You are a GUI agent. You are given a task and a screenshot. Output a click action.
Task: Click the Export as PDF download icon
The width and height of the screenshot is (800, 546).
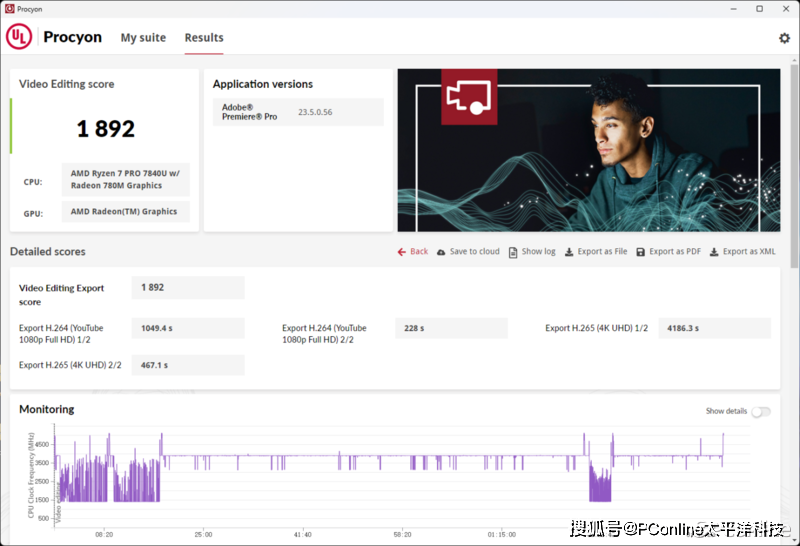pos(641,252)
